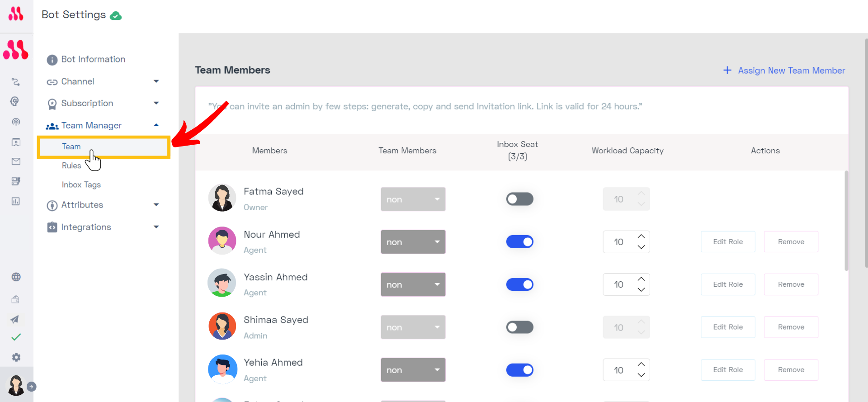This screenshot has width=868, height=402.
Task: Click Edit Role for Nour Ahmed
Action: pos(728,242)
